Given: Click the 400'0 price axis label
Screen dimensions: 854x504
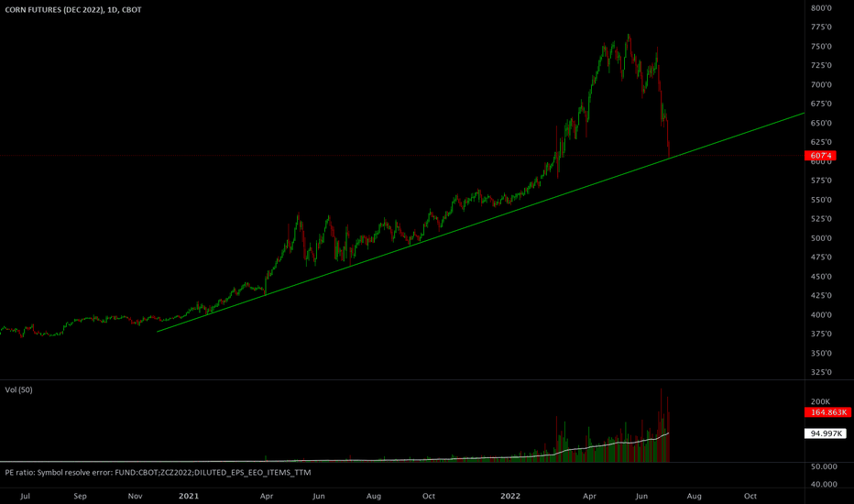Looking at the screenshot, I should (x=821, y=315).
